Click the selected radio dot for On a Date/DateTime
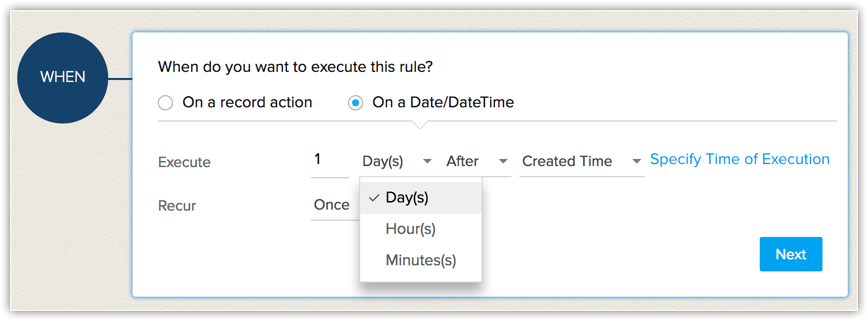The image size is (868, 321). pos(356,102)
